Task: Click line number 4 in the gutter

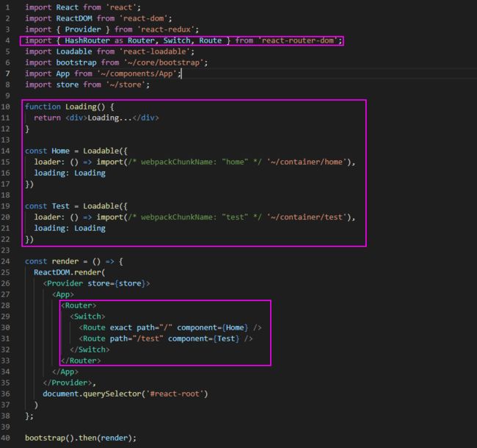Action: point(7,40)
